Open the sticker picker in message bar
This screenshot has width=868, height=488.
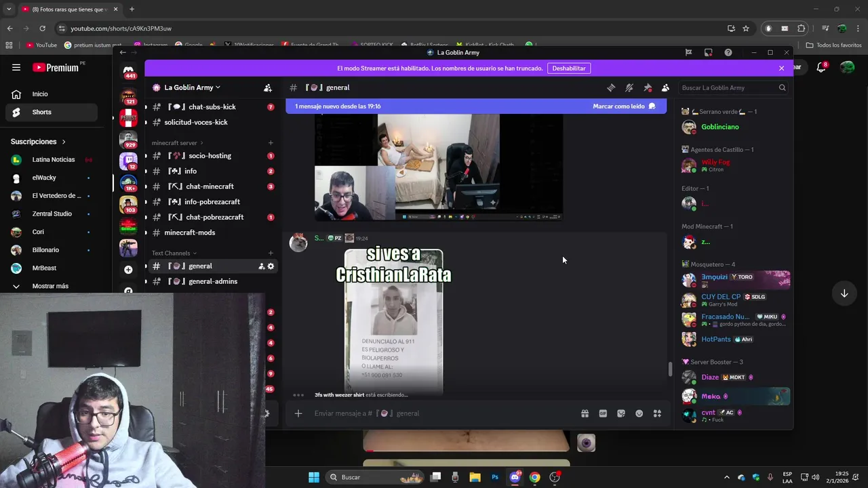(621, 413)
